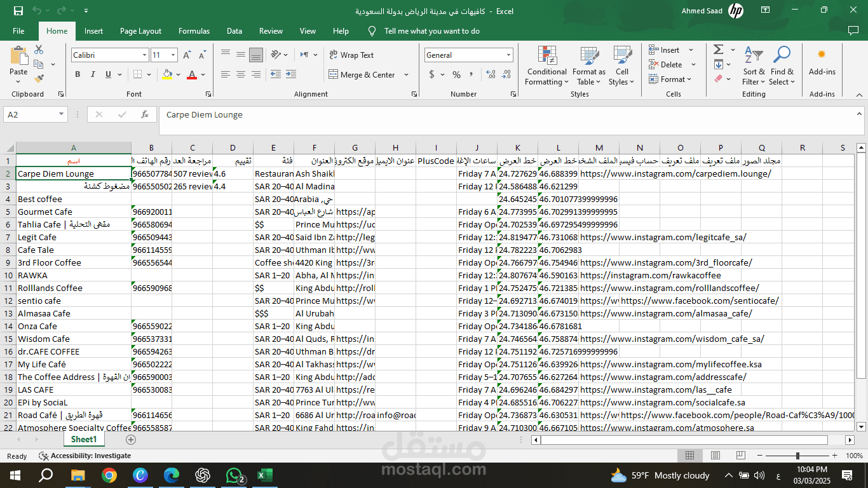The height and width of the screenshot is (488, 868).
Task: Toggle Wrap Text
Action: pyautogui.click(x=351, y=55)
